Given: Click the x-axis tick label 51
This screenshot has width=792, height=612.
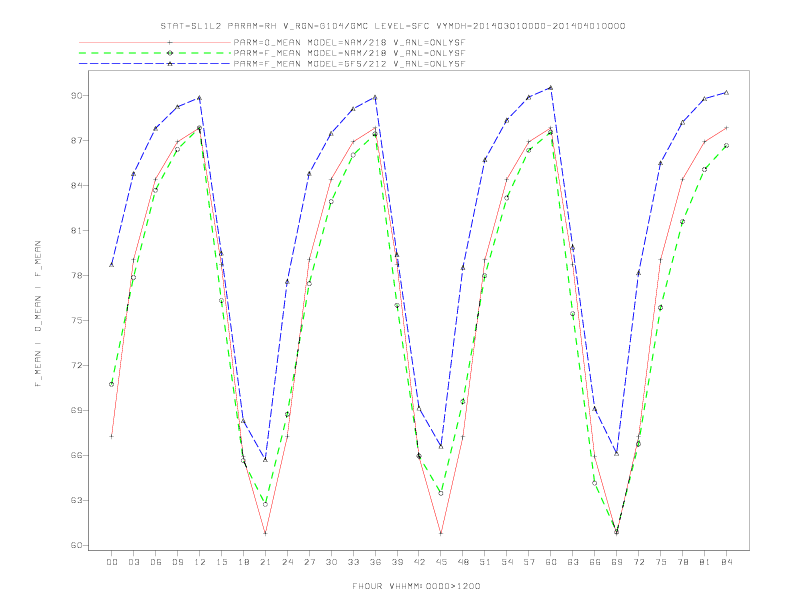Looking at the screenshot, I should point(485,562).
